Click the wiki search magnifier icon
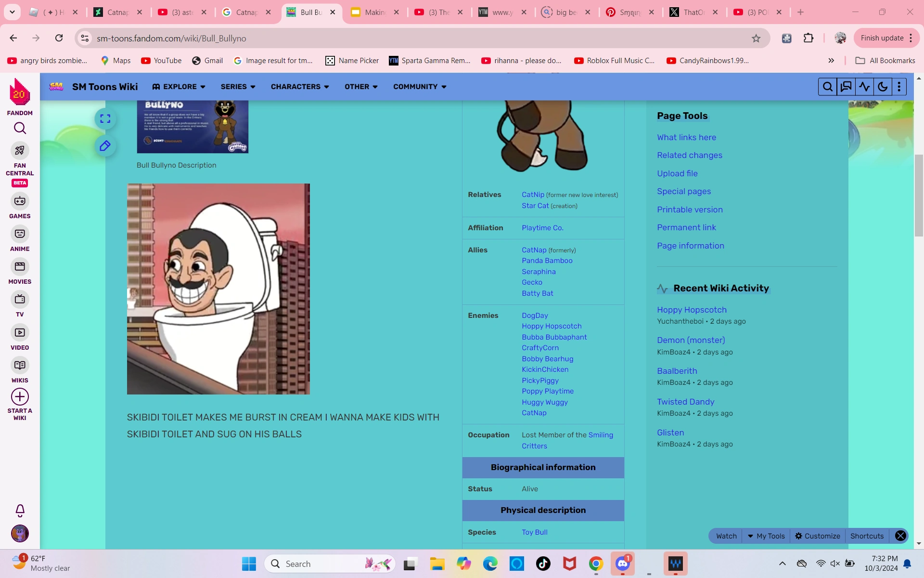The image size is (924, 578). pos(827,87)
